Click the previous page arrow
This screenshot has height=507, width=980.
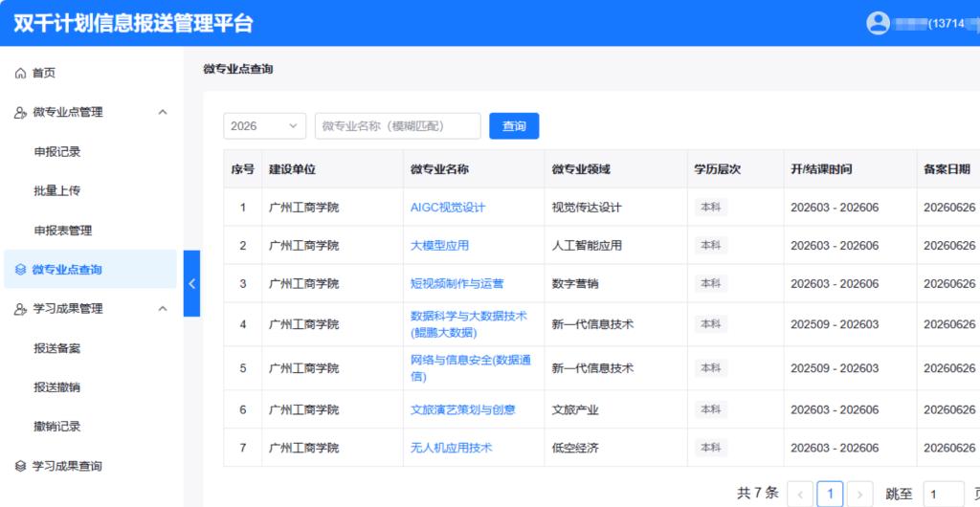pos(800,494)
